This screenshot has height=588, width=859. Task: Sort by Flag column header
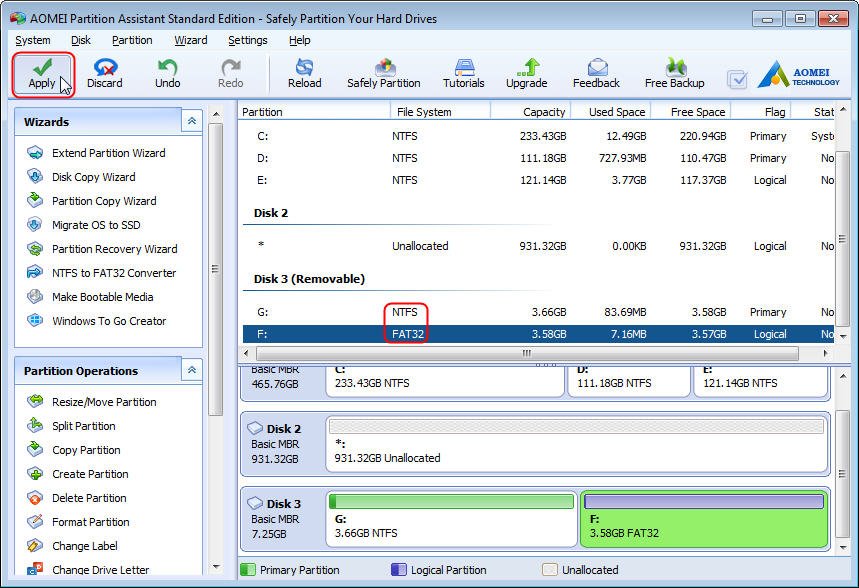pos(761,112)
